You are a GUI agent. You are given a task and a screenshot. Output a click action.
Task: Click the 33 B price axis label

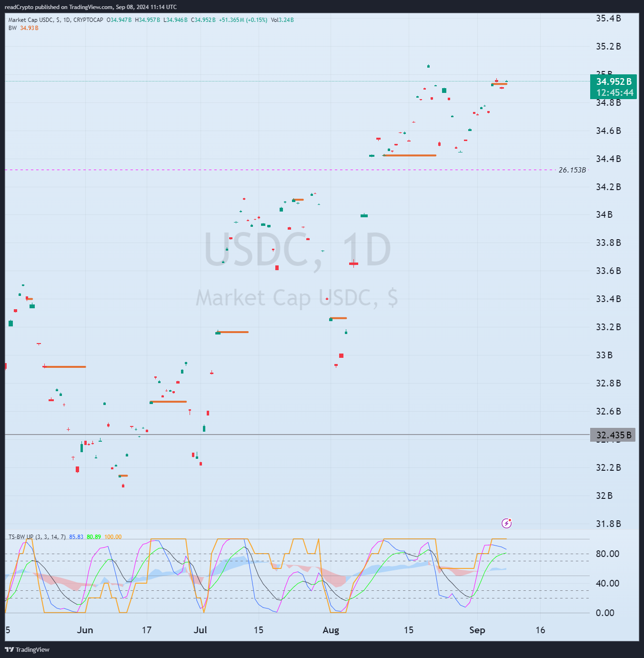(604, 355)
